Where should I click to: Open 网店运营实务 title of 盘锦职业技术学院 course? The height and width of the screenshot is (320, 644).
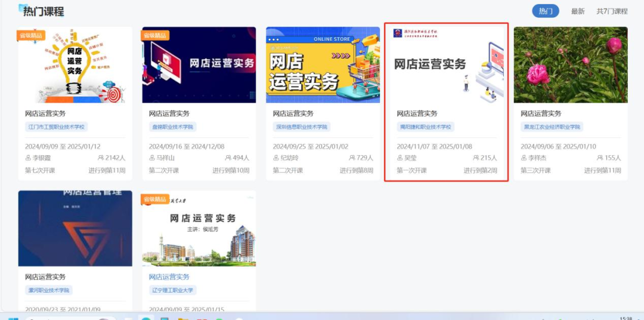(x=169, y=113)
